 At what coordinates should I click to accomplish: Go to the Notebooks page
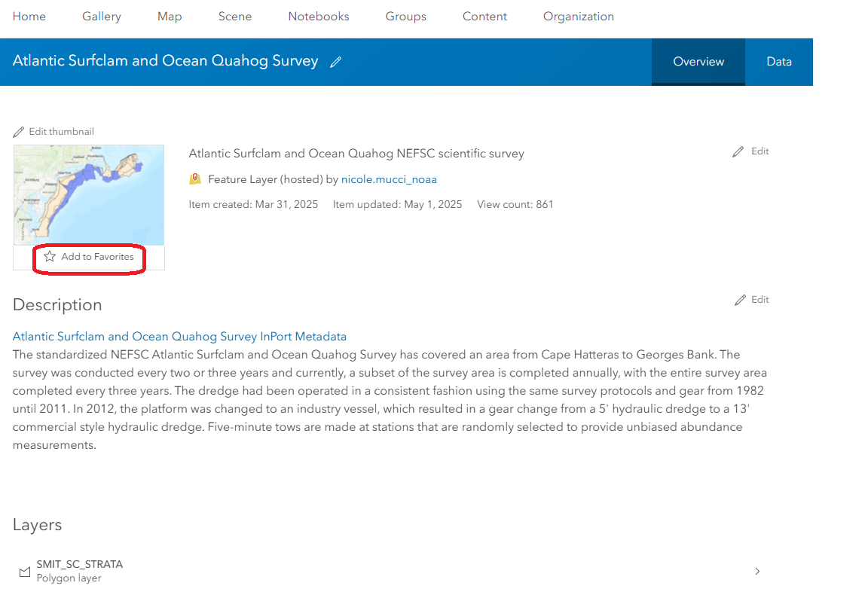point(319,17)
